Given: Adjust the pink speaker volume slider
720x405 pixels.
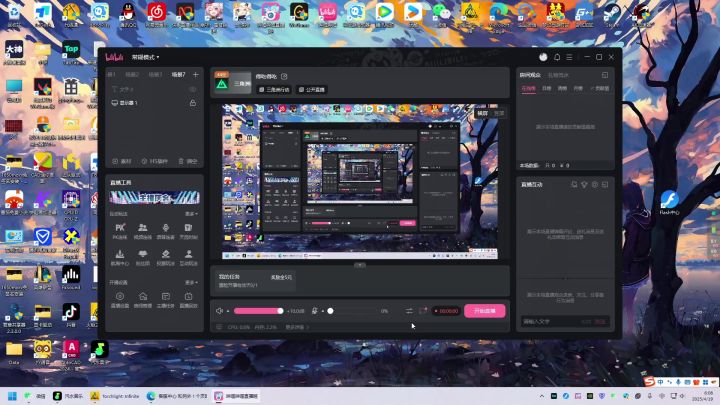Looking at the screenshot, I should click(259, 311).
